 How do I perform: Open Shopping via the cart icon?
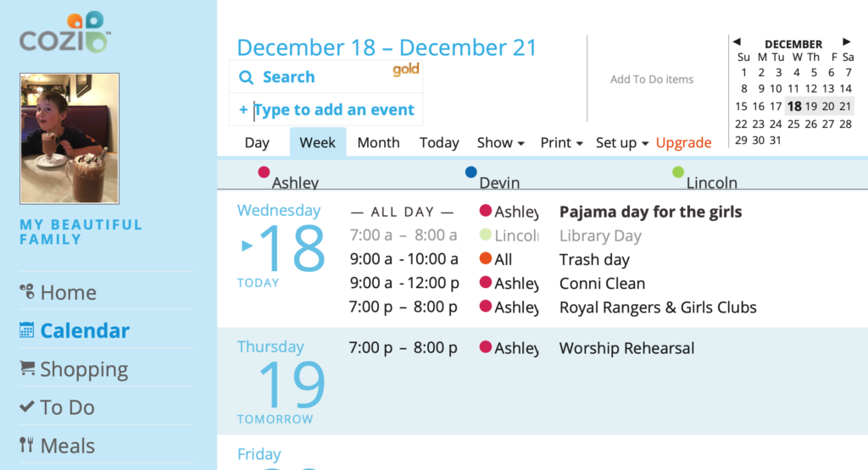27,368
